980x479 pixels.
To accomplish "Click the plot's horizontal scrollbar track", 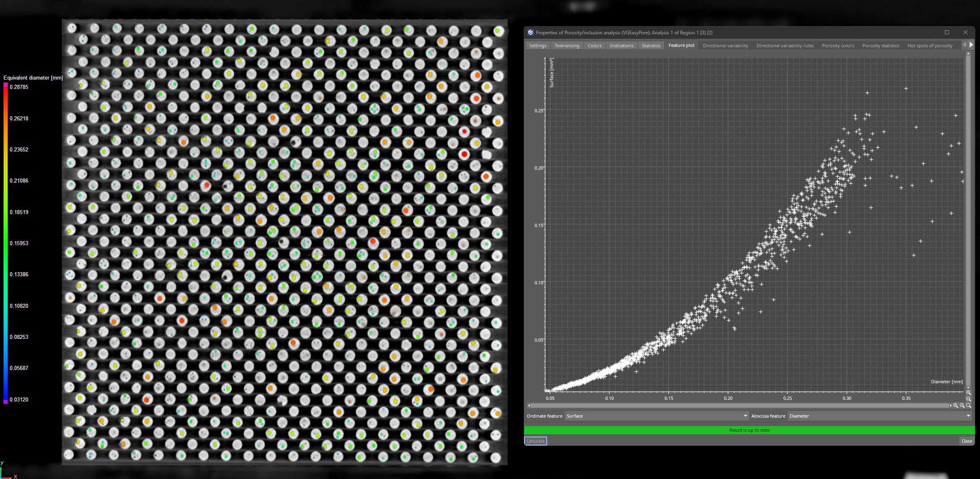I will 739,405.
